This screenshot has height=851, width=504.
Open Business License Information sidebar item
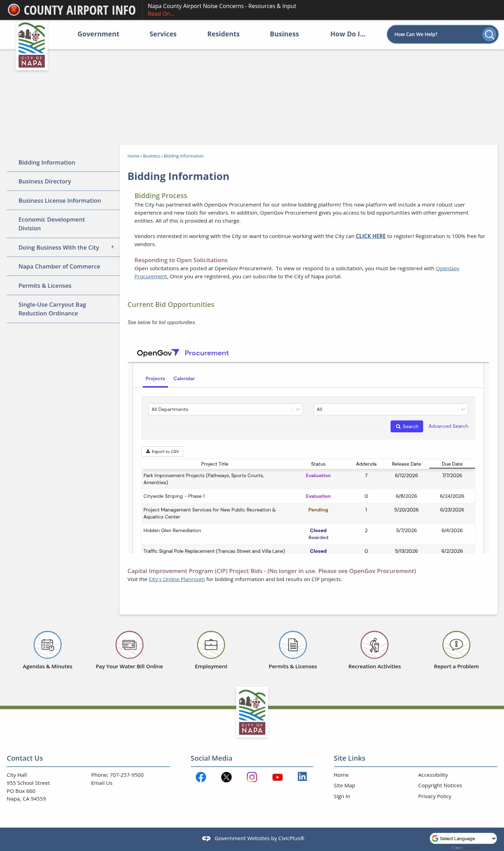pyautogui.click(x=60, y=201)
